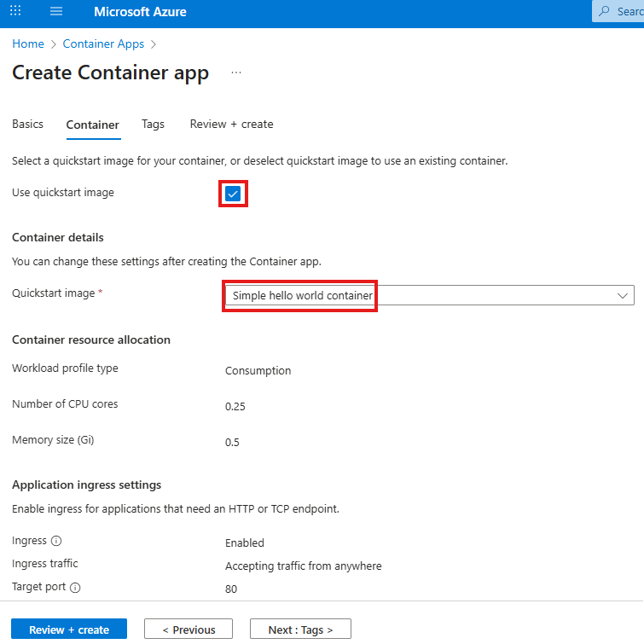Go to the Review + create tab
Viewport: 644px width, 644px height.
(x=231, y=125)
